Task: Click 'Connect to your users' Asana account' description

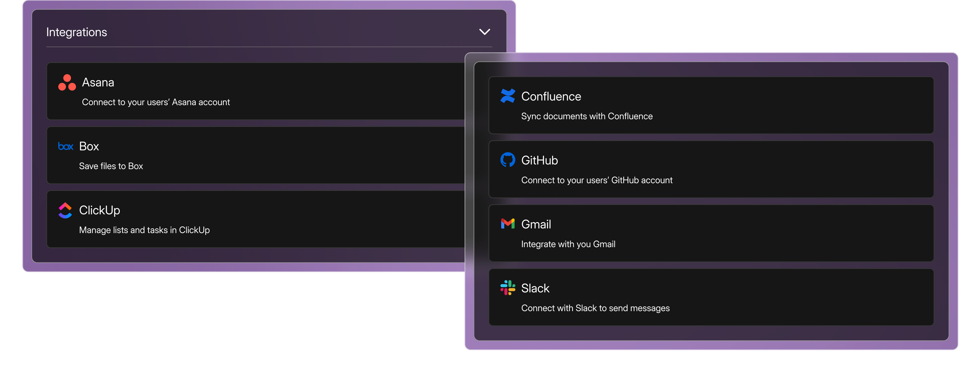Action: 156,102
